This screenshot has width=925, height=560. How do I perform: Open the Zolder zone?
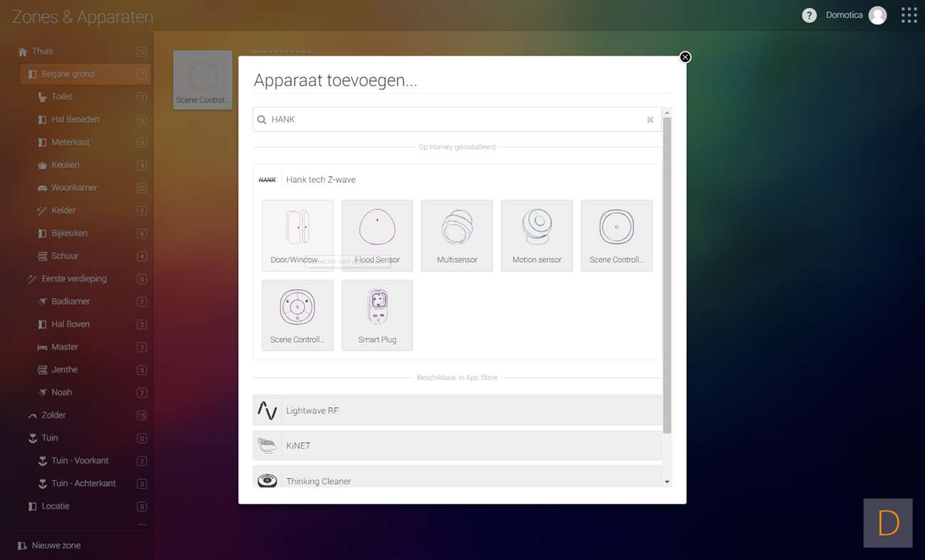(54, 415)
